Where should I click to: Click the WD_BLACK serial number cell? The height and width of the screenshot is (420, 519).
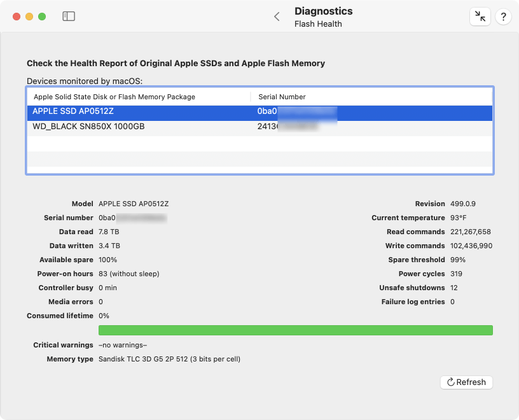click(287, 127)
